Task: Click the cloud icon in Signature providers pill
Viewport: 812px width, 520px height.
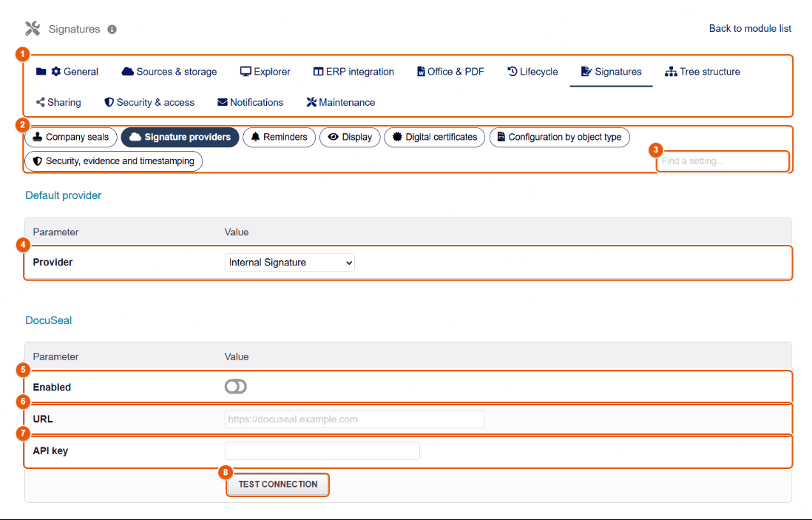Action: point(135,137)
